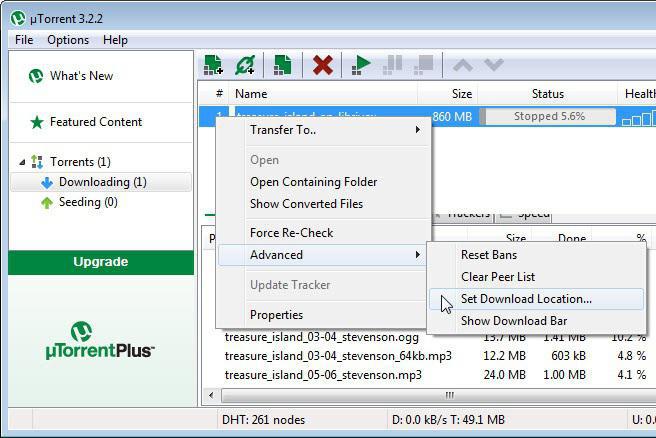This screenshot has width=656, height=438.
Task: Click the Stop torrent toolbar icon
Action: (423, 65)
